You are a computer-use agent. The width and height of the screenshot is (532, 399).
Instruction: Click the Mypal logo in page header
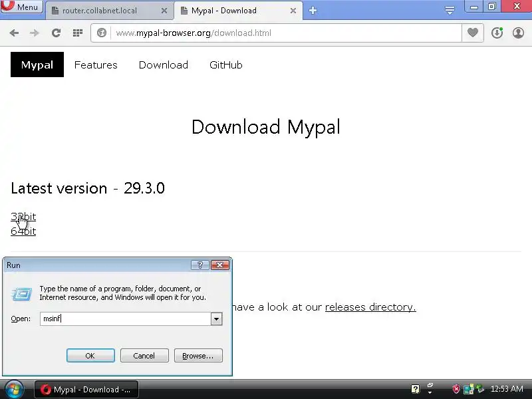(37, 65)
